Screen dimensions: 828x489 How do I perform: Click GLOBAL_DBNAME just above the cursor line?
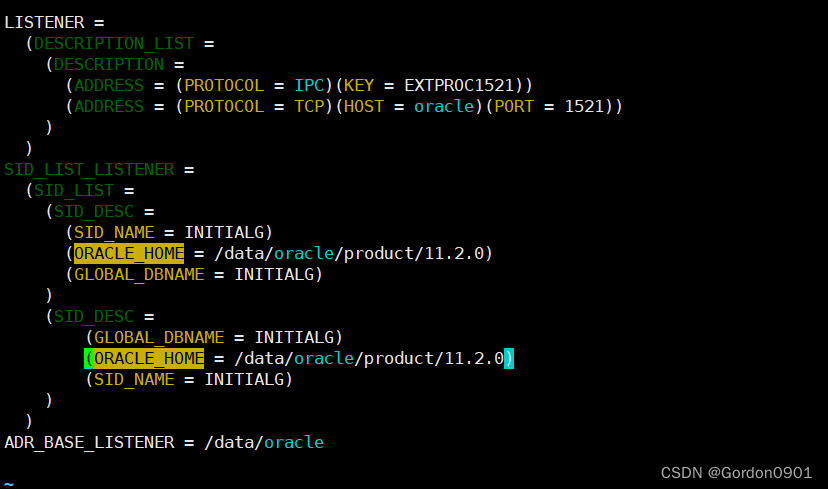coord(159,337)
